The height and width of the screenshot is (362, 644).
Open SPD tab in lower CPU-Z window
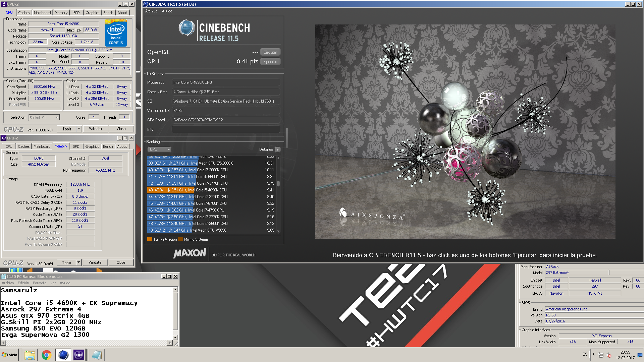pyautogui.click(x=76, y=146)
